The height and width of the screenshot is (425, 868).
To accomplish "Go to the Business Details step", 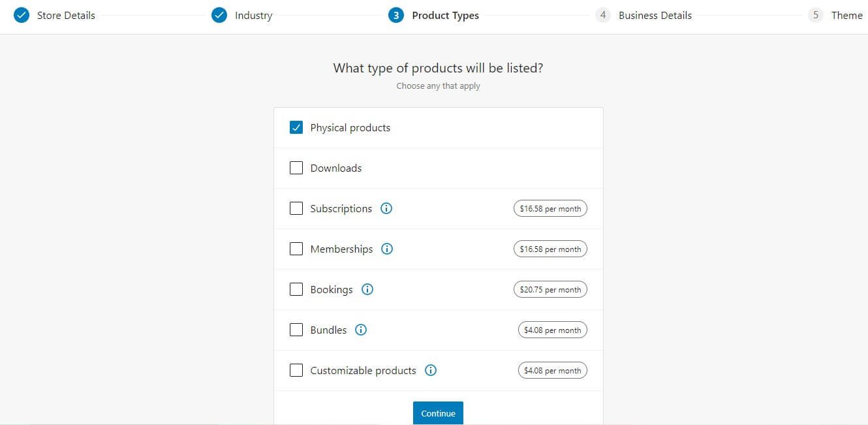I will coord(655,15).
